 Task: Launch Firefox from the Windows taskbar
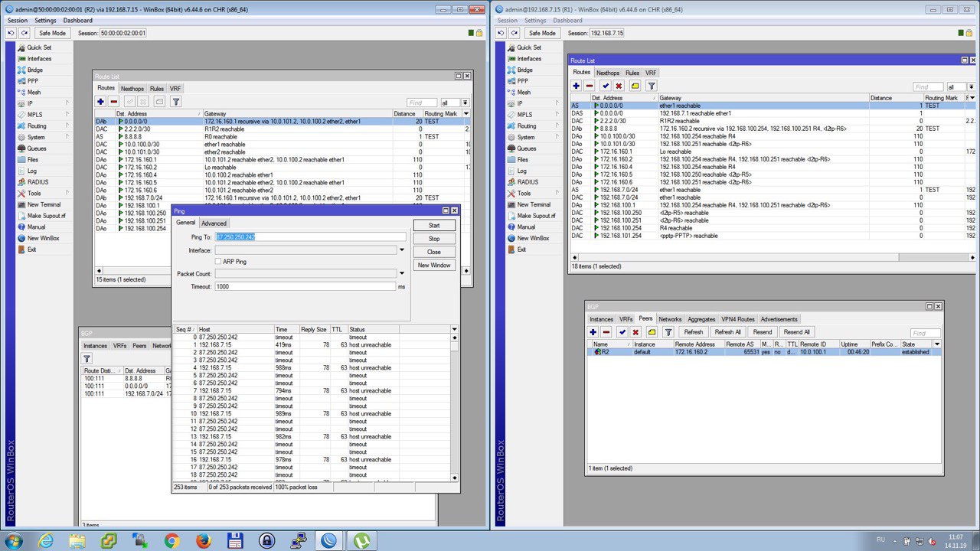pyautogui.click(x=203, y=540)
